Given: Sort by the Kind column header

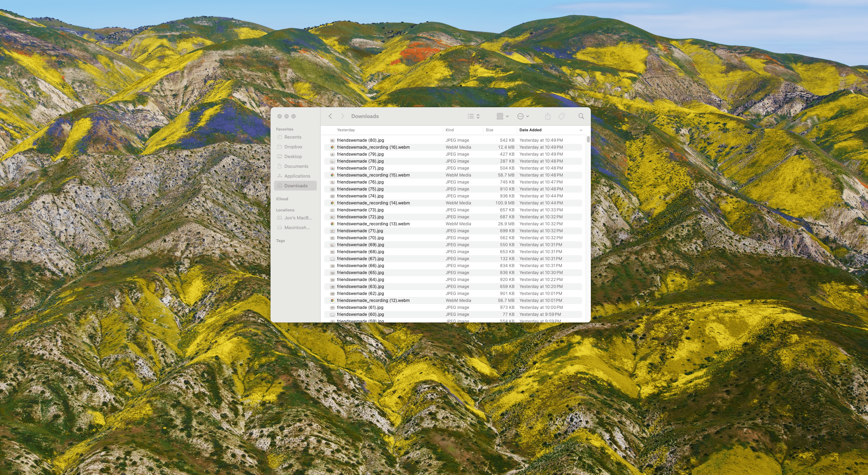Looking at the screenshot, I should click(449, 130).
